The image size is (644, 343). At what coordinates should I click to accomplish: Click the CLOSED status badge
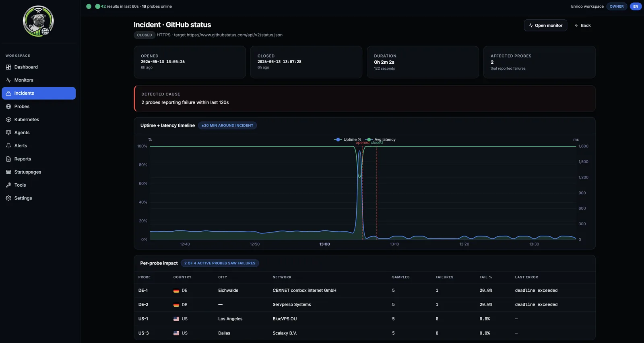(144, 35)
